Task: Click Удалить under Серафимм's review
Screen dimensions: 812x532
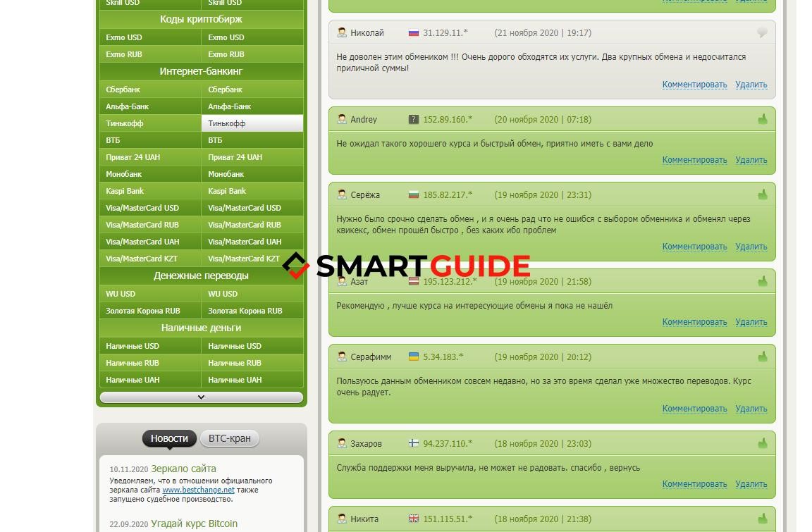Action: (x=751, y=408)
